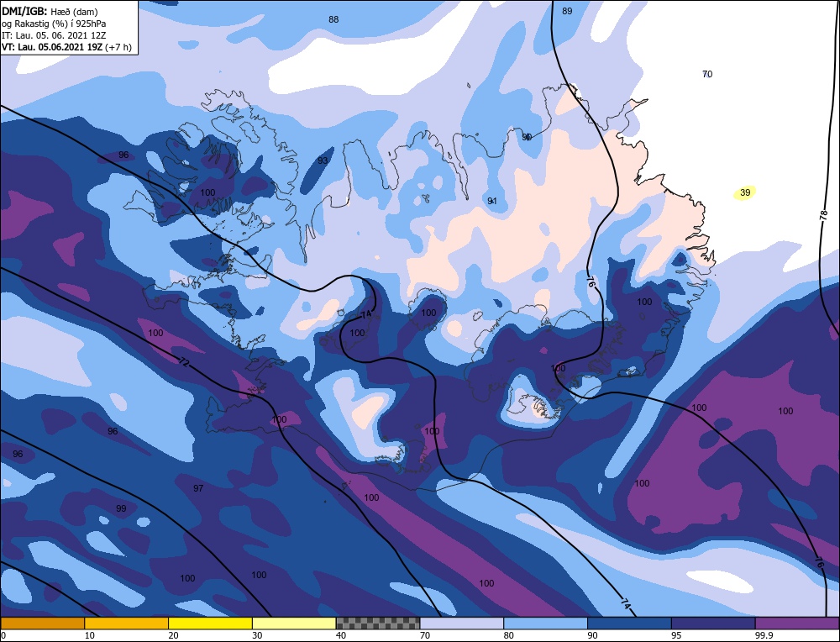Click the legend scale label '30'

[x=257, y=635]
